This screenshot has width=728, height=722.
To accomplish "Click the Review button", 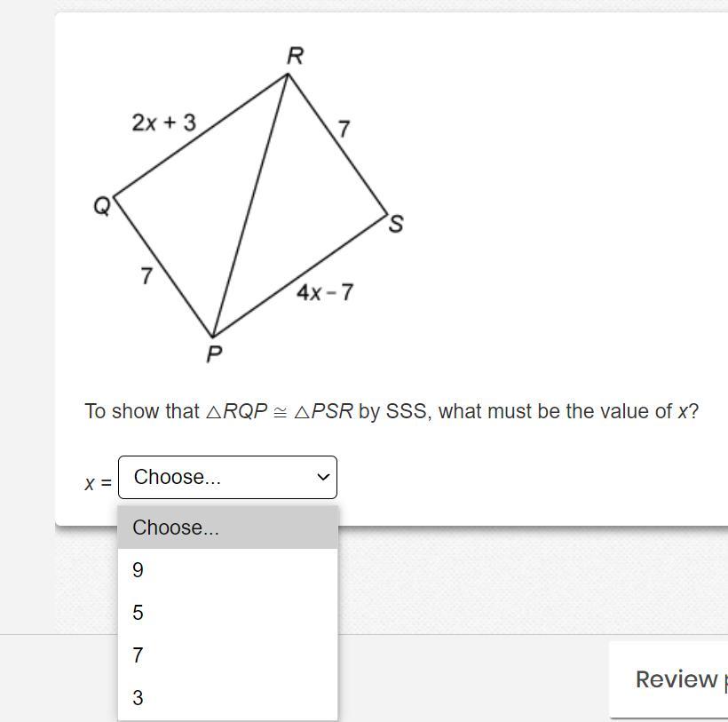I will click(669, 679).
